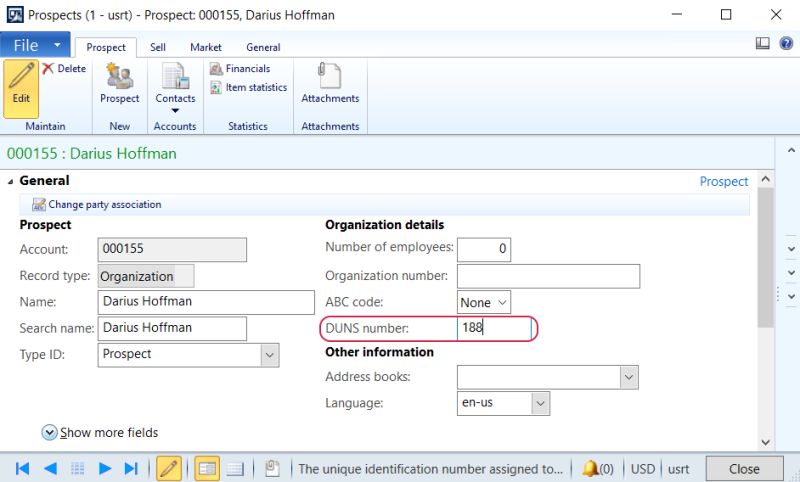Switch to details view in status bar
This screenshot has width=800, height=482.
pos(207,468)
